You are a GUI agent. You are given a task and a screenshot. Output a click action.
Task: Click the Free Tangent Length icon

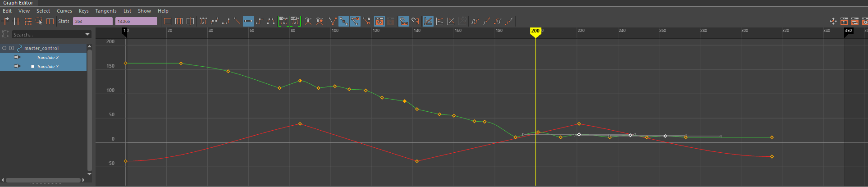click(x=355, y=21)
